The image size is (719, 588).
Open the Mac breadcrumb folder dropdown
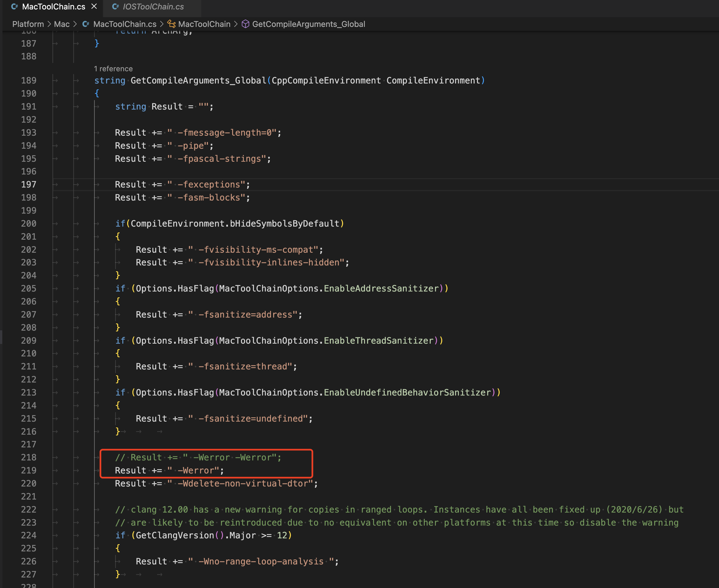[x=61, y=24]
